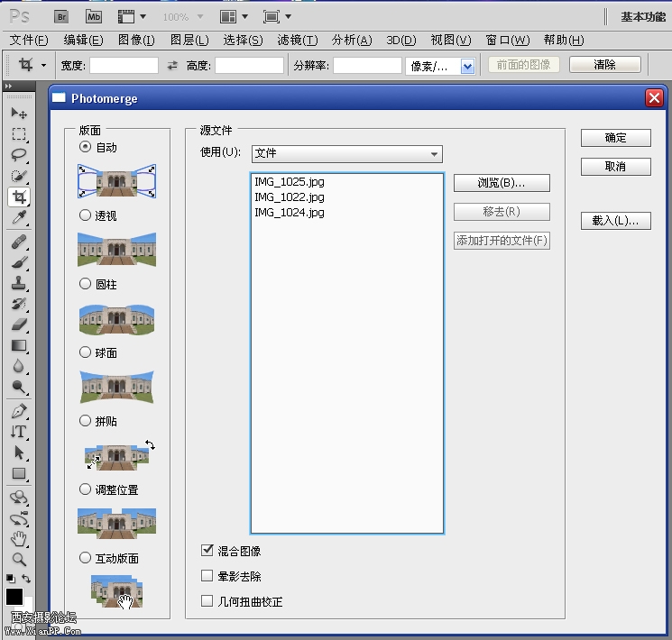Screen dimensions: 672x640
Task: Enable 几何扭曲校正 checkbox
Action: coord(207,601)
